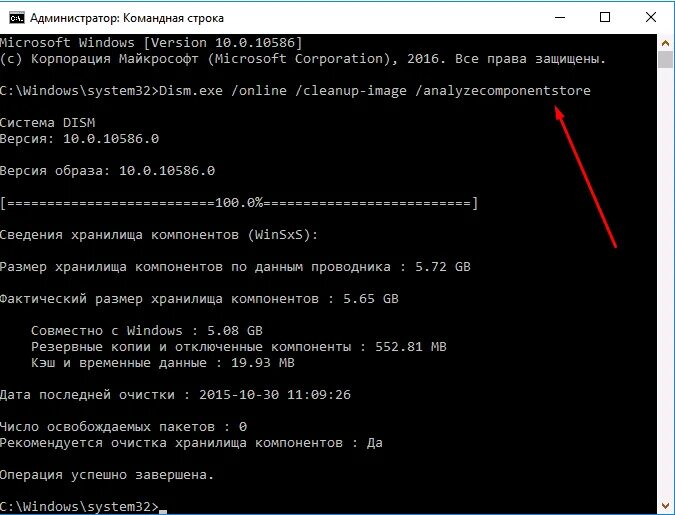Click the 'Версия образа: 10.0.10586.0' line

107,171
